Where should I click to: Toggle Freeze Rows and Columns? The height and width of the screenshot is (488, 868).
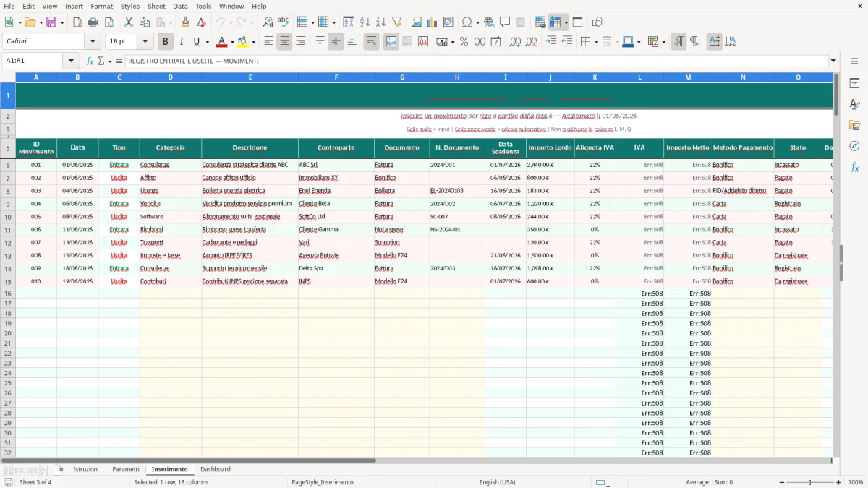click(x=556, y=22)
